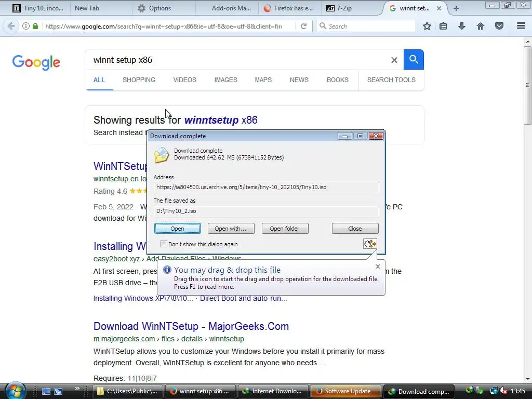
Task: Open a new tab with plus button
Action: [x=456, y=8]
